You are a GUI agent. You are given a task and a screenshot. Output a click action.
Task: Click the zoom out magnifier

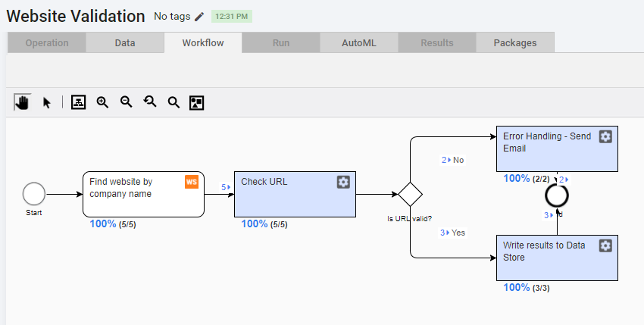[x=126, y=102]
